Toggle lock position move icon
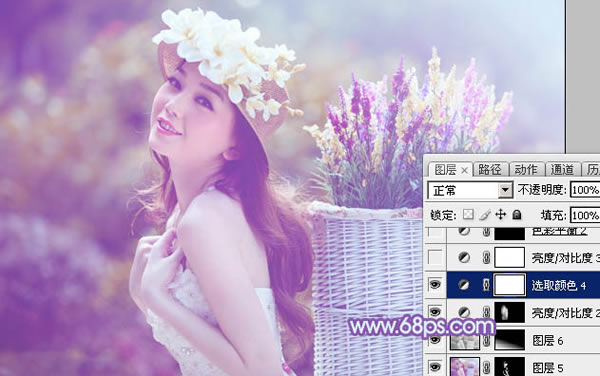This screenshot has width=600, height=376. [501, 215]
